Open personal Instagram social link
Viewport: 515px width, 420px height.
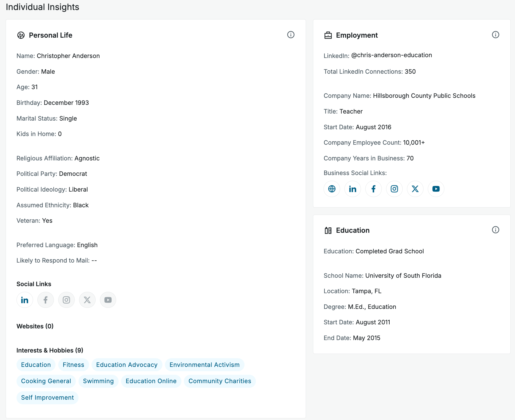tap(66, 300)
